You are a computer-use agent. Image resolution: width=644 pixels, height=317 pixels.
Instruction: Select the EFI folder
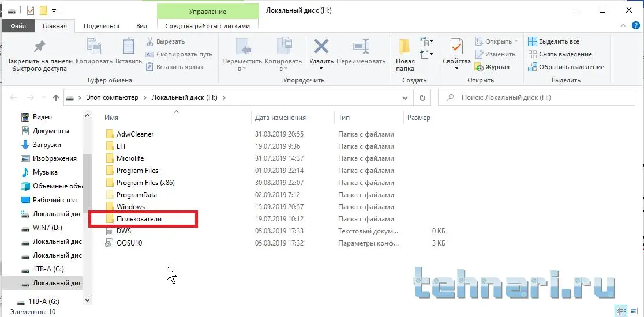coord(121,146)
